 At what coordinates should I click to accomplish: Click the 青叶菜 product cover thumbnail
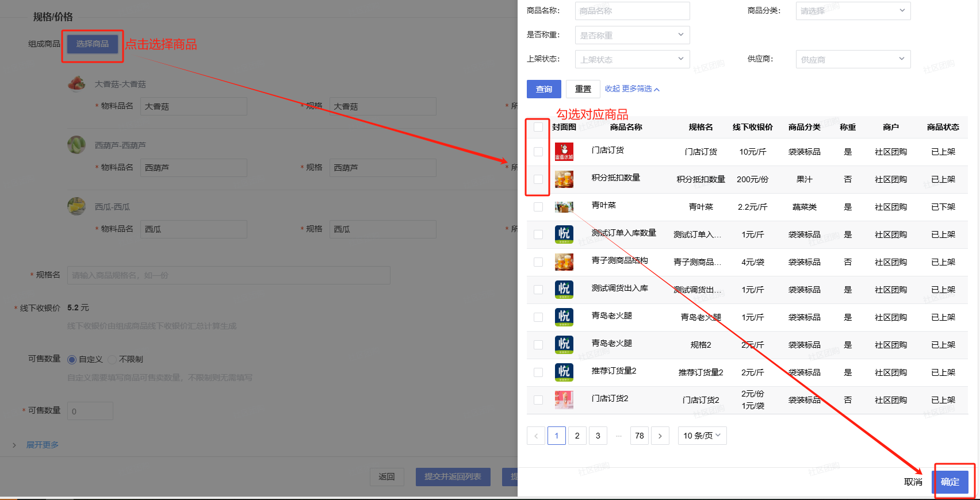pyautogui.click(x=564, y=207)
